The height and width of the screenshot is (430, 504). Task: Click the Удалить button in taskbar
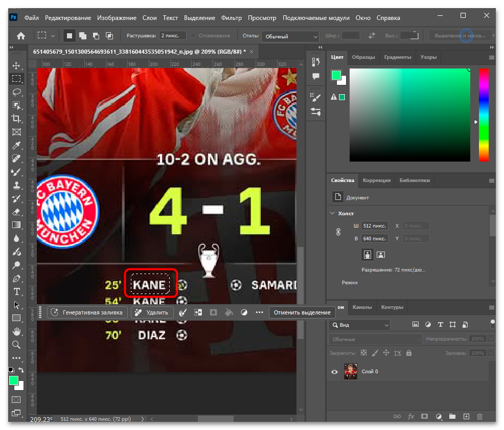tap(152, 312)
